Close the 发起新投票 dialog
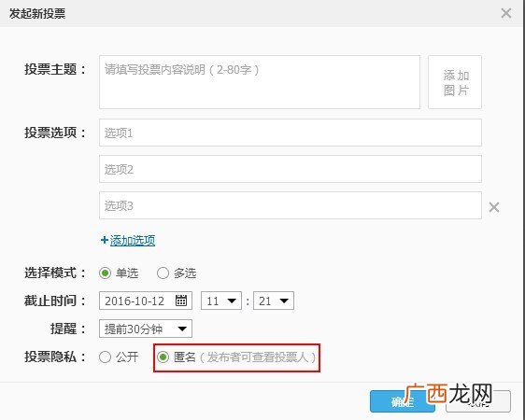Image resolution: width=525 pixels, height=420 pixels. (x=506, y=13)
